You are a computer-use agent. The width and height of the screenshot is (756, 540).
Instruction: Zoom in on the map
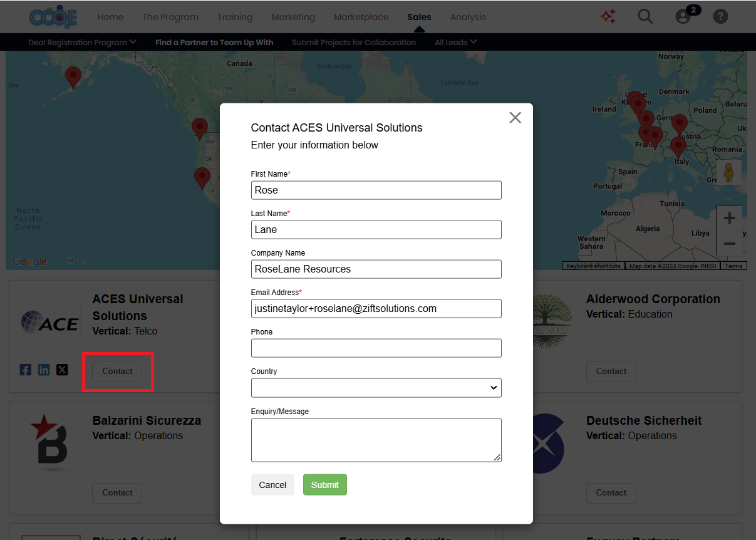coord(729,218)
